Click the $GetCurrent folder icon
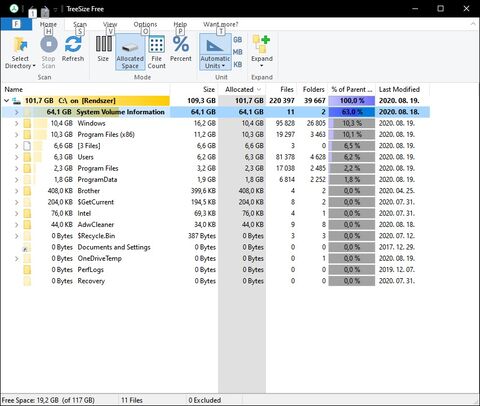Viewport: 480px width, 406px height. point(27,202)
